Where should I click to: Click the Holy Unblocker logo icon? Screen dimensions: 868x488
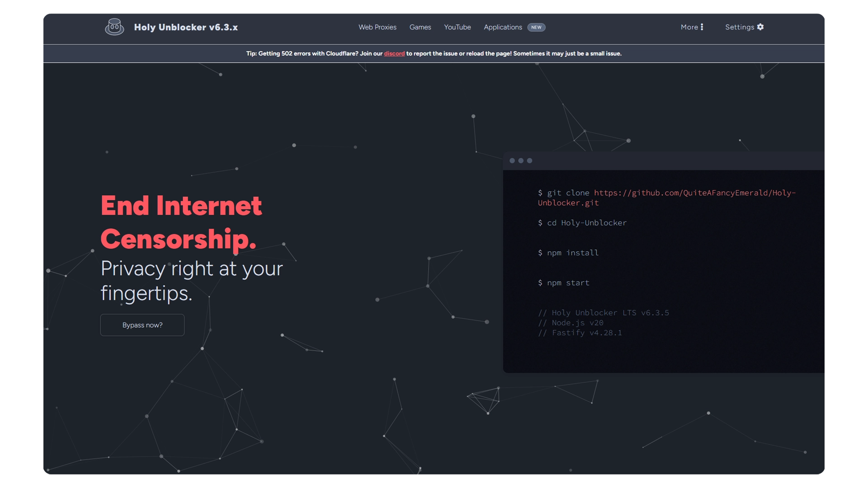point(114,27)
